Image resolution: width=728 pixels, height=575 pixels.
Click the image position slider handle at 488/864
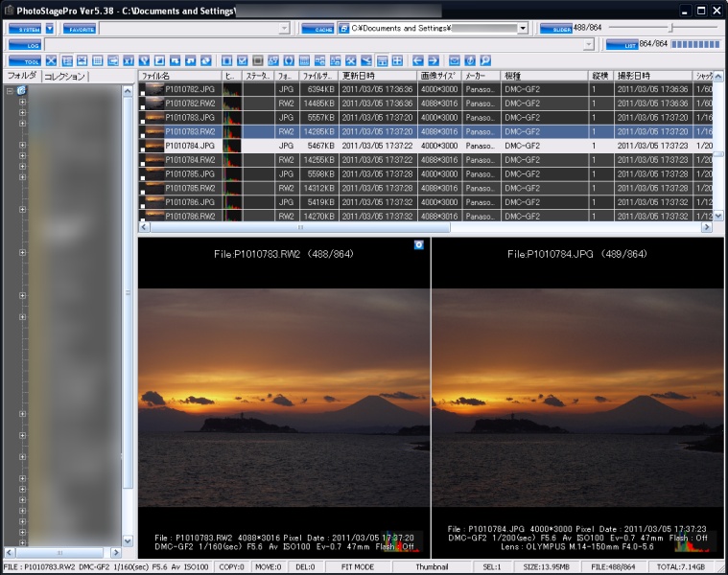670,28
